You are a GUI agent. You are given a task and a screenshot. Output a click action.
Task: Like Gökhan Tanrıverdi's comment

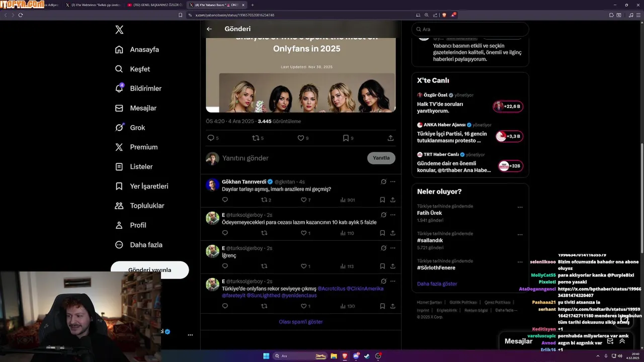303,200
